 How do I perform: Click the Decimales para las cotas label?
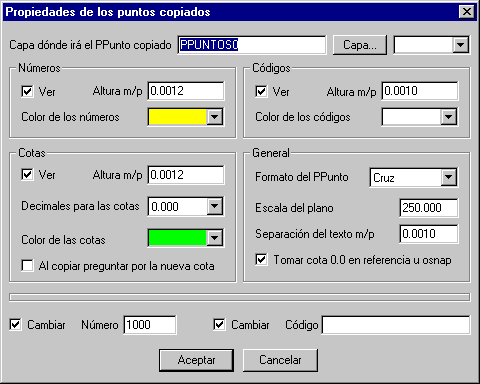[80, 206]
